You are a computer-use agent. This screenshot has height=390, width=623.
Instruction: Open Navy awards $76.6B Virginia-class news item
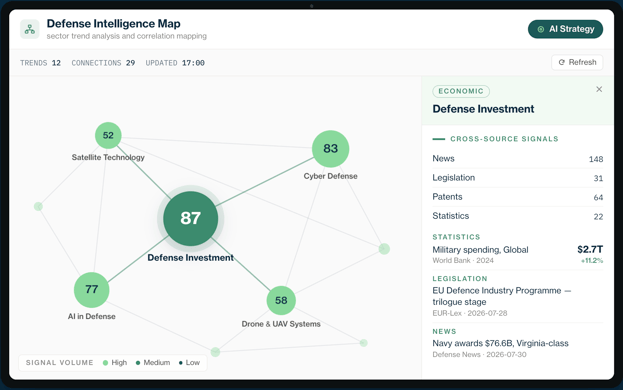coord(518,348)
